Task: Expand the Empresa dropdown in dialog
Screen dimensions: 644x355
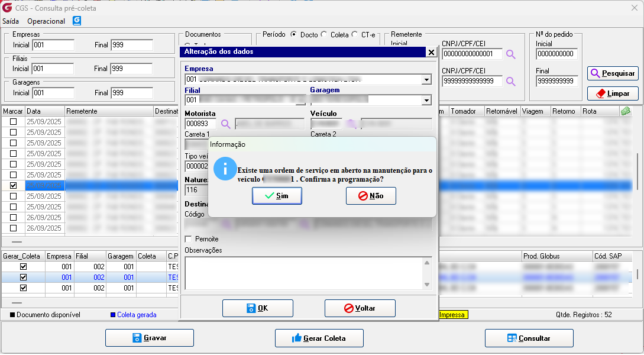Action: (427, 80)
